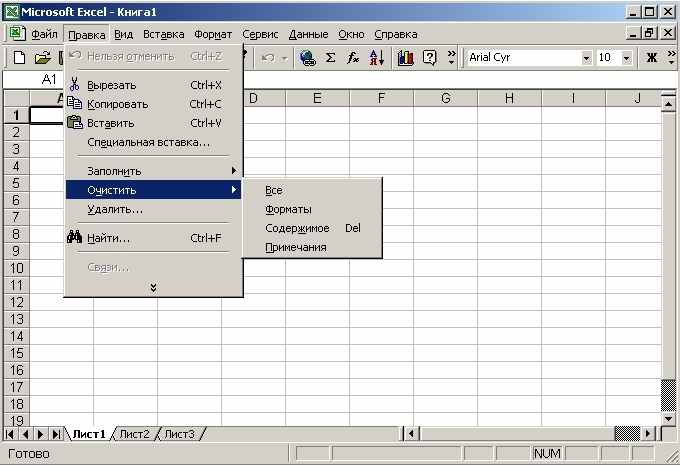
Task: Go to previous sheet tab arrow
Action: pyautogui.click(x=25, y=434)
